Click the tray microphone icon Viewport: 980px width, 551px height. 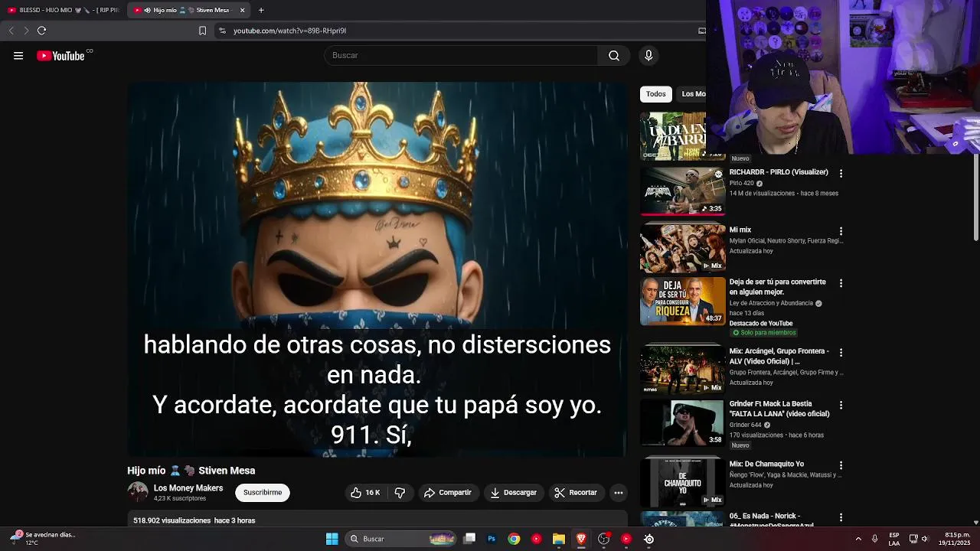click(874, 539)
